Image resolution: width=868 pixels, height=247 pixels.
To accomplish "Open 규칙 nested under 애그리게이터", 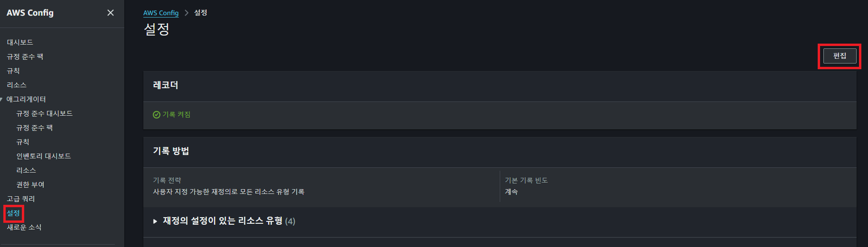I will 23,142.
